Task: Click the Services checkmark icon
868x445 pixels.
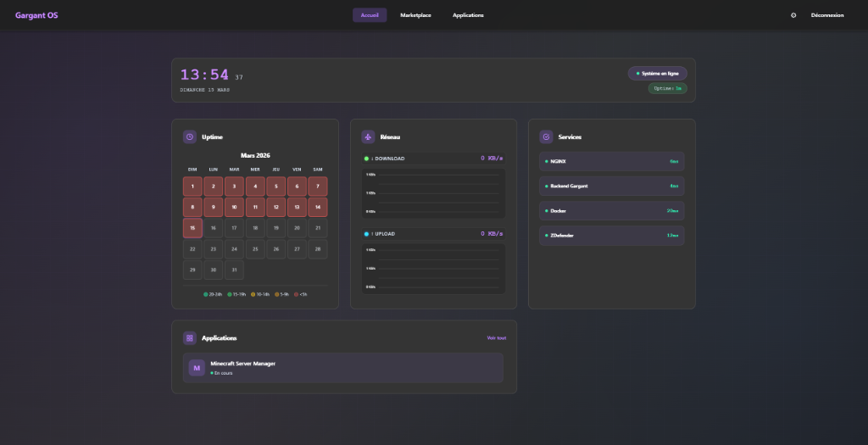Action: tap(546, 136)
